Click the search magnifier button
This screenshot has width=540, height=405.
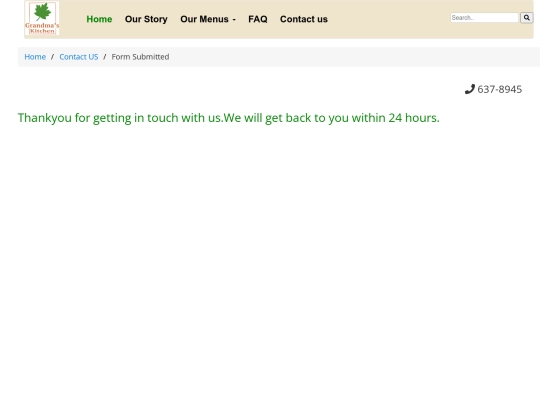click(527, 18)
